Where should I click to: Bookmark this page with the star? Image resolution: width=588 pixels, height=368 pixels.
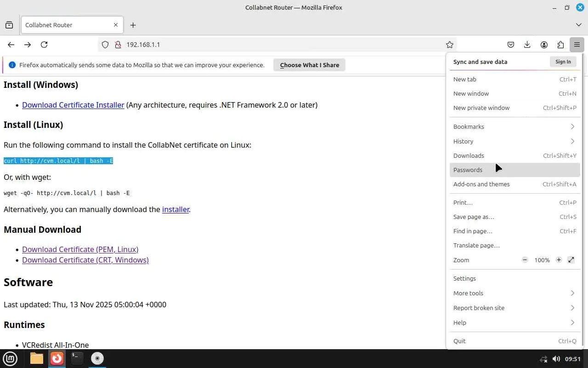pos(450,45)
